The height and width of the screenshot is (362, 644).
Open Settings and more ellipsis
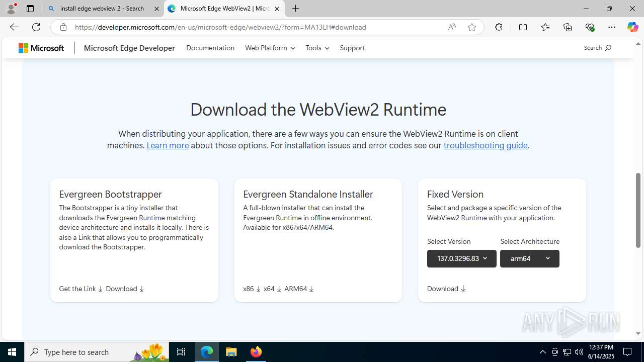coord(611,27)
